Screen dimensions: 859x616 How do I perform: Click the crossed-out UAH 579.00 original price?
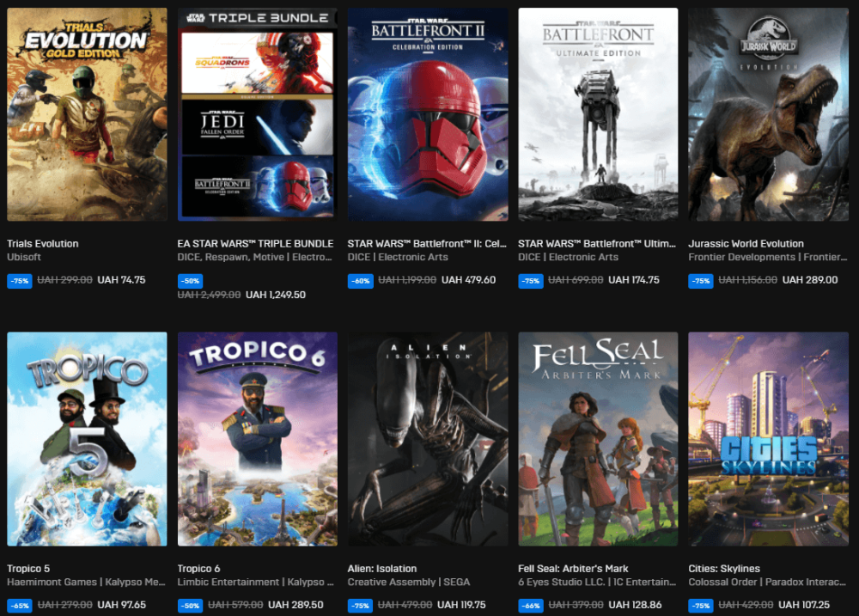click(x=235, y=605)
